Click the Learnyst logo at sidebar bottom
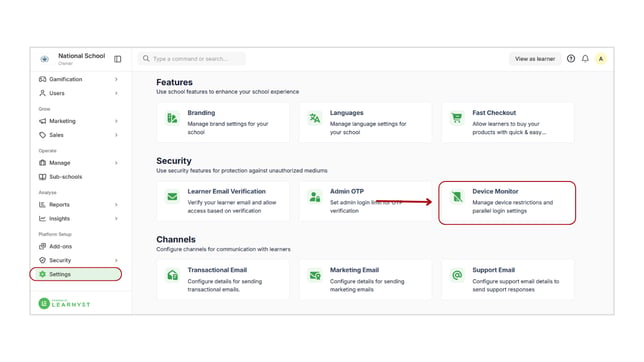Image resolution: width=644 pixels, height=362 pixels. click(x=64, y=304)
